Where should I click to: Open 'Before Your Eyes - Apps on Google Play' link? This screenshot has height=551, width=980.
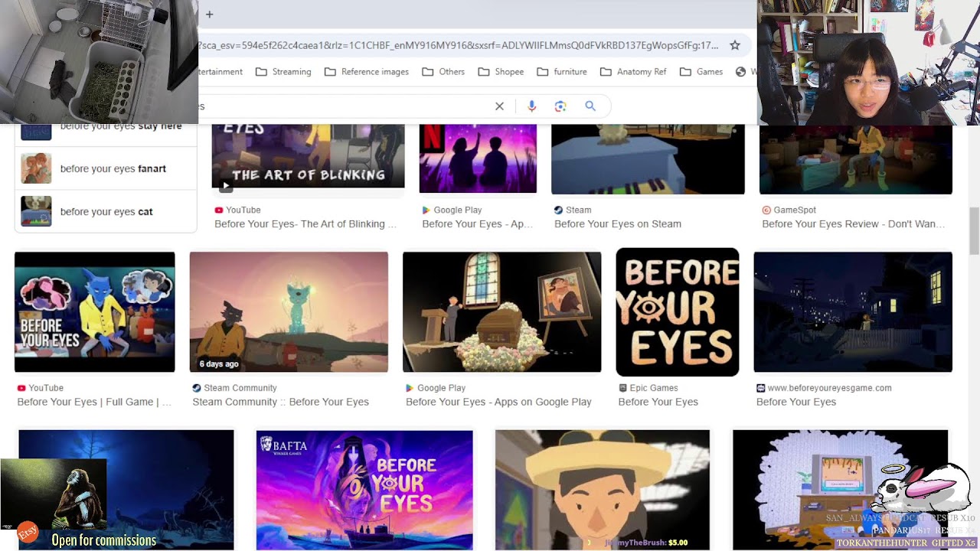tap(498, 403)
